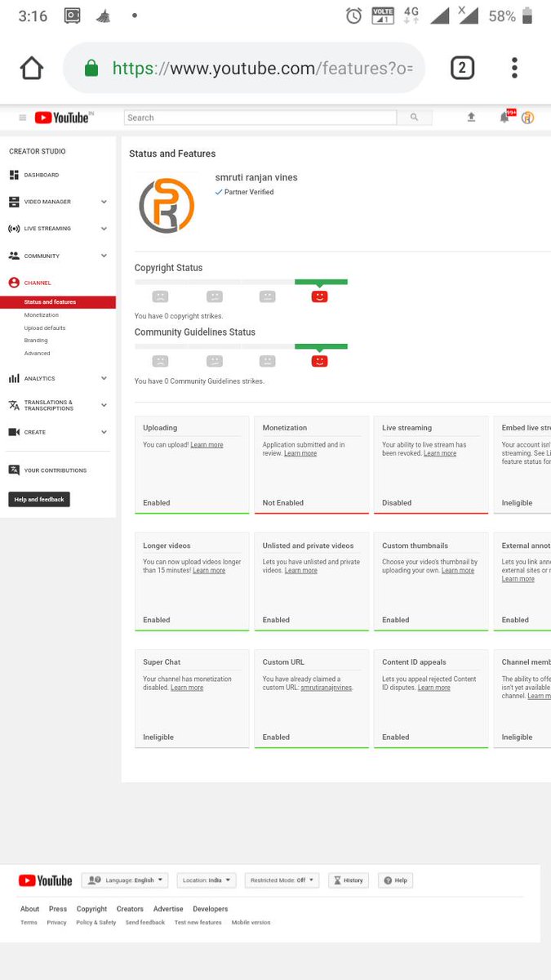The width and height of the screenshot is (551, 980).
Task: Click Learn more in Longer videos card
Action: click(209, 570)
